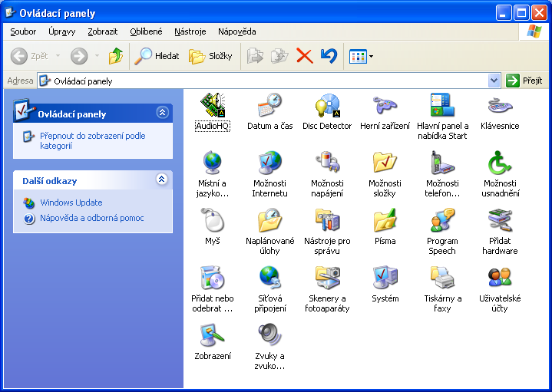This screenshot has width=552, height=392.
Task: Minimize the Ovládací panely window
Action: (x=504, y=13)
